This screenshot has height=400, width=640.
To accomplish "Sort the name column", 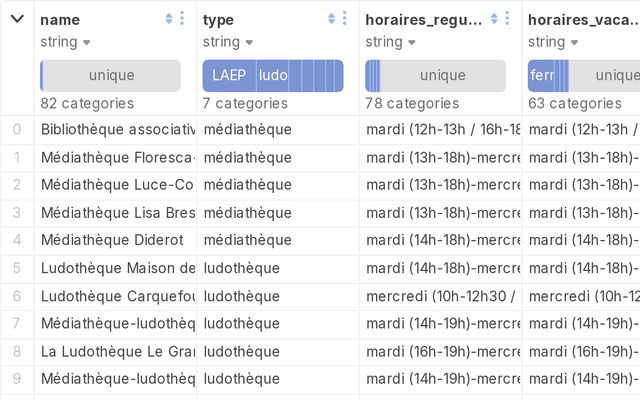I will coord(168,19).
